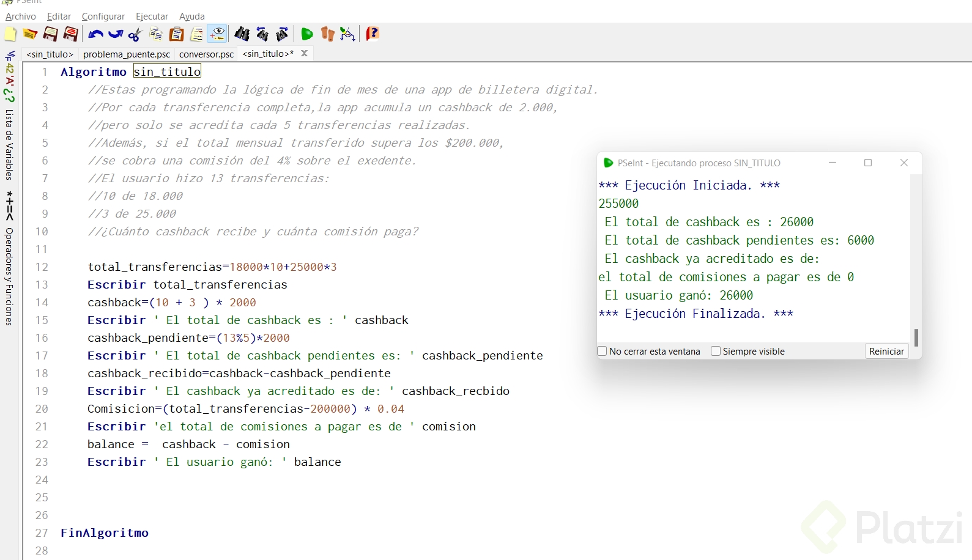Click 'Comisicion' on line 20
The image size is (972, 560).
pos(121,408)
